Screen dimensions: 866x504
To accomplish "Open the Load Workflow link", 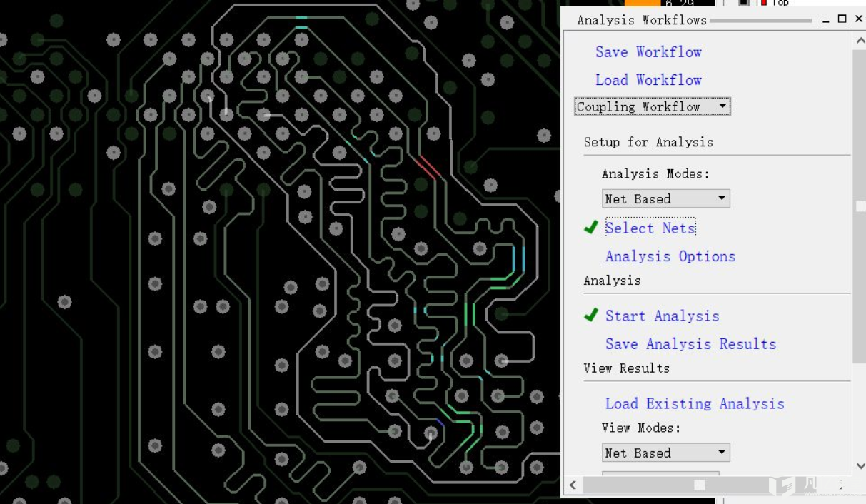I will click(x=648, y=80).
